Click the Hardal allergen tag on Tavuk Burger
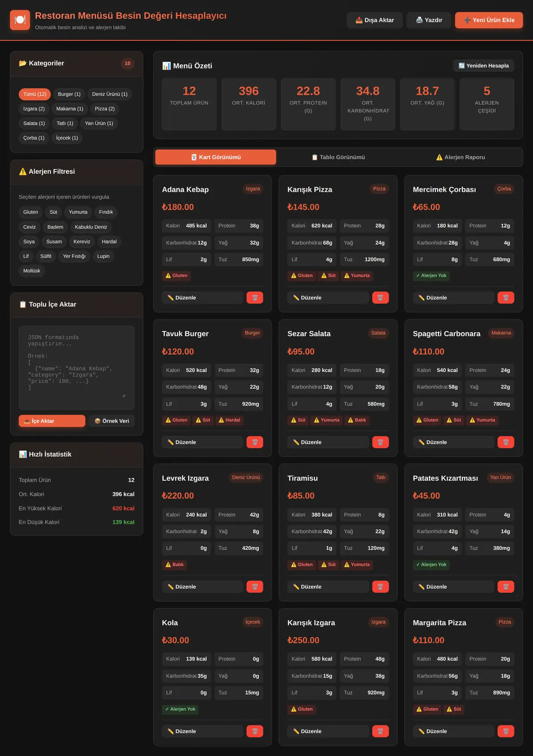The image size is (533, 756). point(229,420)
